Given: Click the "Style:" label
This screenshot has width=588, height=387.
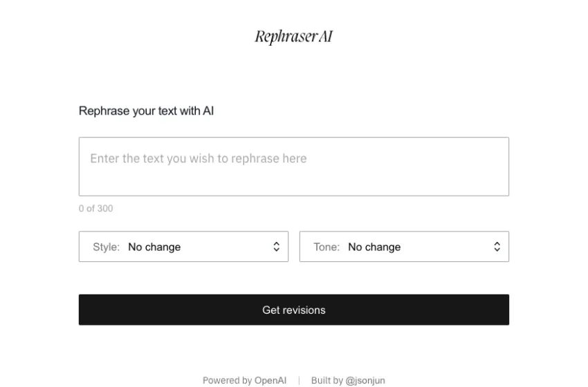Looking at the screenshot, I should click(x=106, y=247).
